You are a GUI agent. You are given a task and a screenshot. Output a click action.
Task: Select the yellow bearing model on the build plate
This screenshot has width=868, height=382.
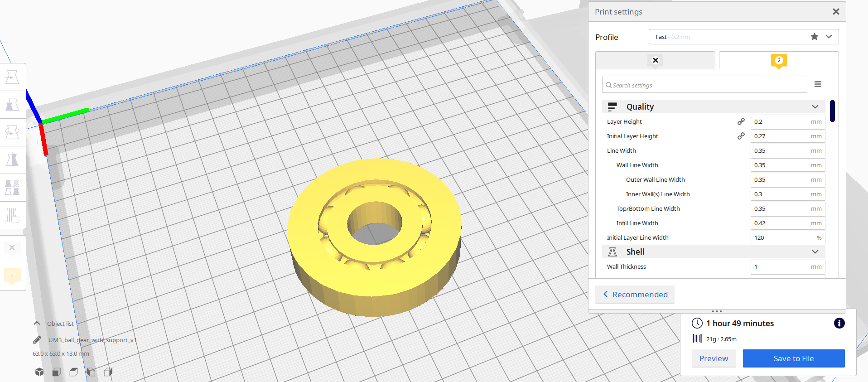pyautogui.click(x=375, y=237)
